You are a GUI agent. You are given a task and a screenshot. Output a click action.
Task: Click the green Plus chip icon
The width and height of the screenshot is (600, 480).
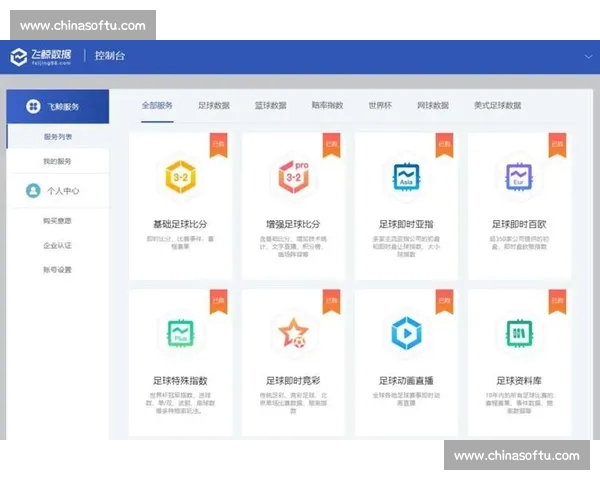pyautogui.click(x=181, y=333)
